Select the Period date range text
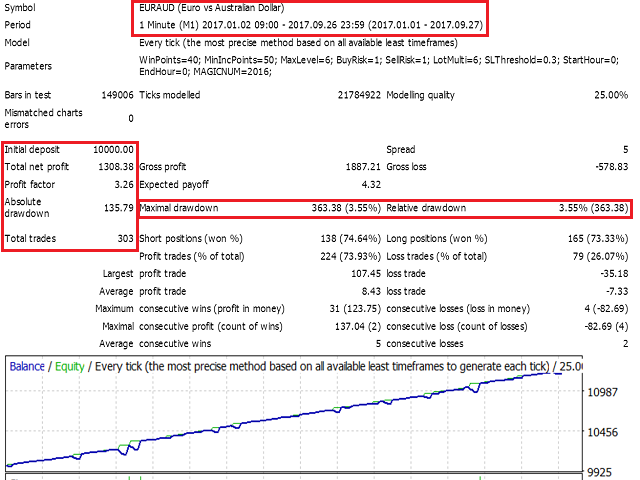This screenshot has height=480, width=640. tap(311, 25)
